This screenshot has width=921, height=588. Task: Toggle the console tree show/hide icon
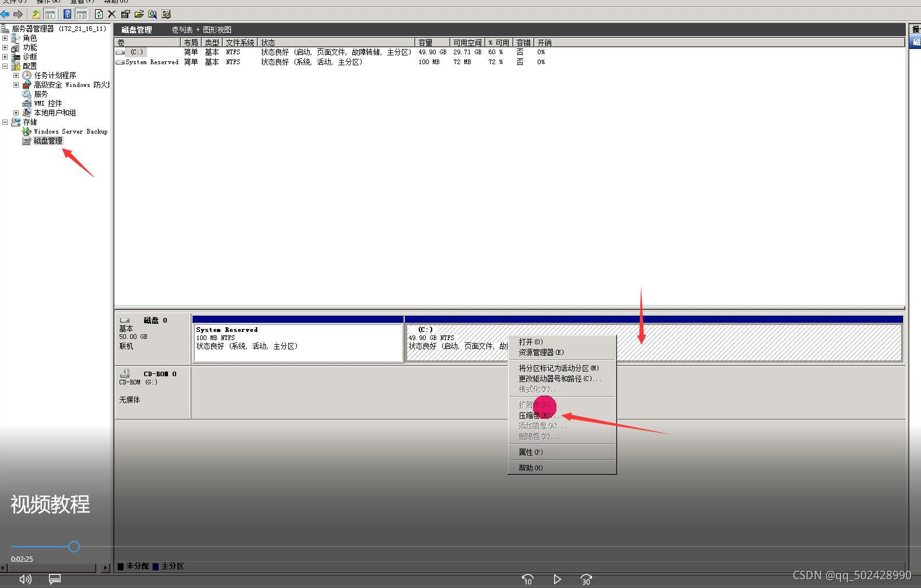50,14
